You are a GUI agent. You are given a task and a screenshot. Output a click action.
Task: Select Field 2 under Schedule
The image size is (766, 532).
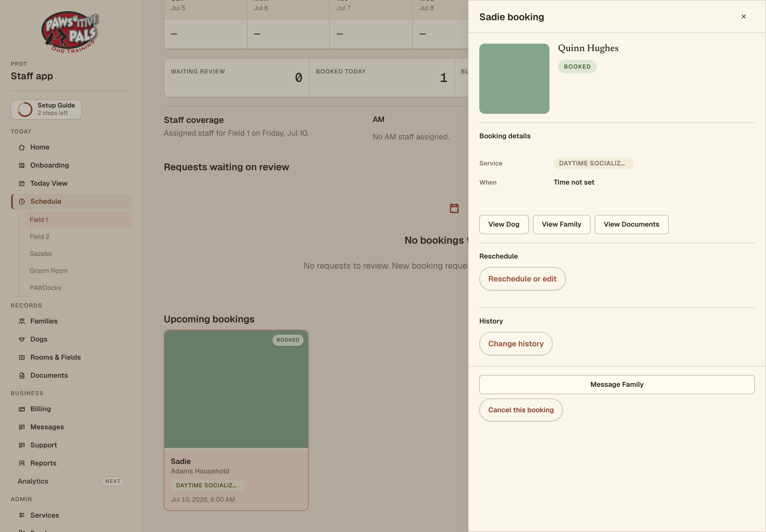(x=78, y=237)
